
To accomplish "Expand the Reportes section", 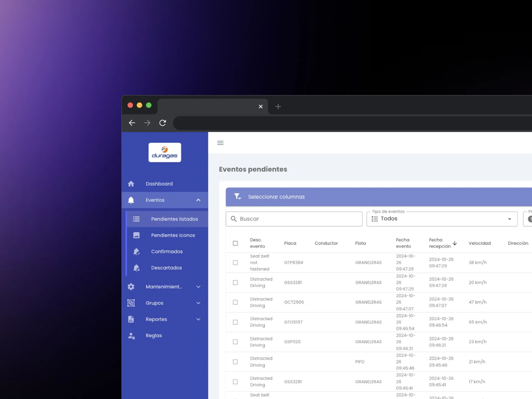I will [198, 319].
